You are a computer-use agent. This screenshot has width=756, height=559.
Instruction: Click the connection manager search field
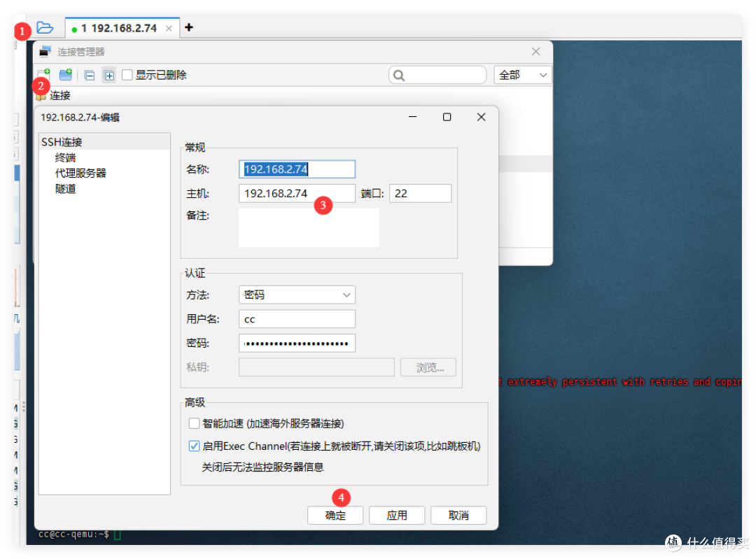pos(437,75)
